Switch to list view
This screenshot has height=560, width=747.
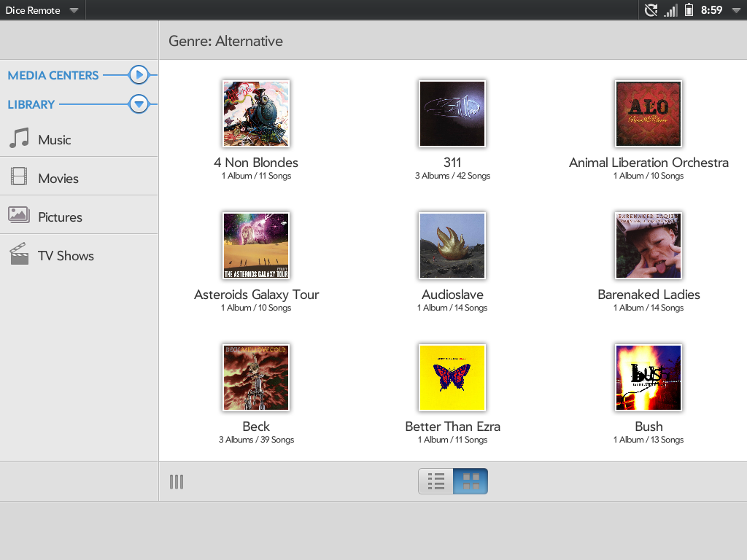[x=436, y=481]
